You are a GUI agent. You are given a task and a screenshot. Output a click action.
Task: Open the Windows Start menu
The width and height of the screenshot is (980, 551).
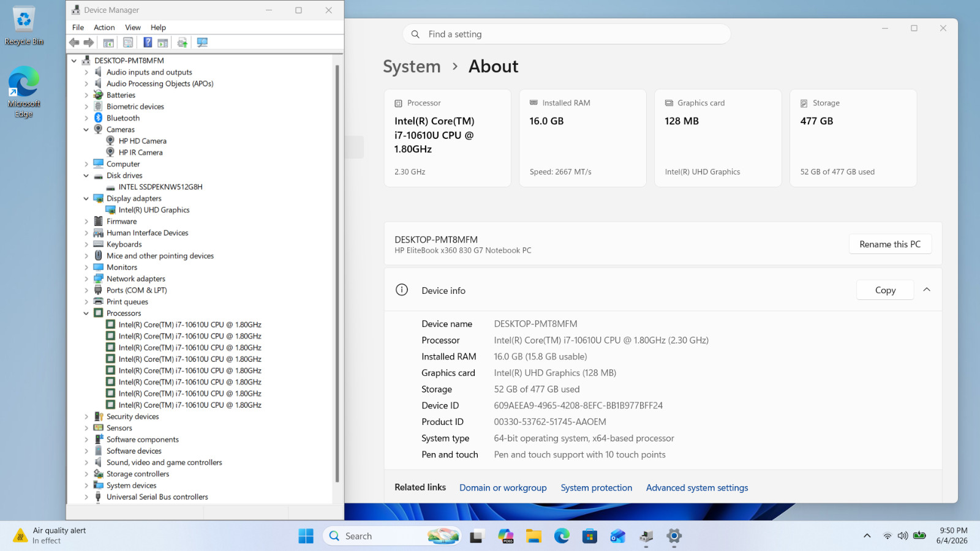[306, 536]
